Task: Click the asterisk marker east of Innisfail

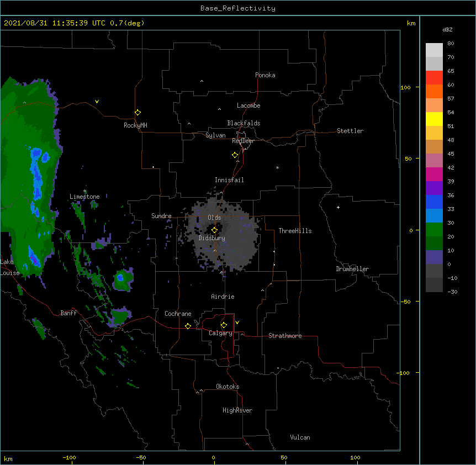Action: (277, 167)
